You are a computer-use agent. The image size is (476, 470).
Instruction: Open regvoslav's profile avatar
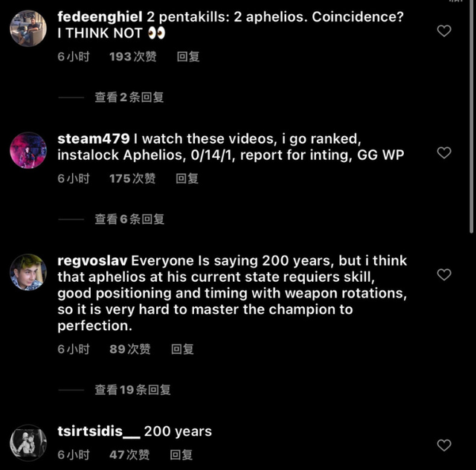(x=28, y=272)
